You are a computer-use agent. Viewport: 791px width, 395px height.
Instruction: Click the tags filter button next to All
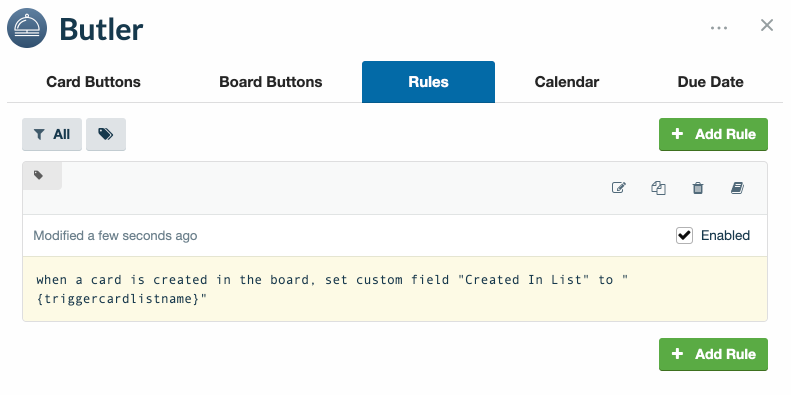click(106, 134)
